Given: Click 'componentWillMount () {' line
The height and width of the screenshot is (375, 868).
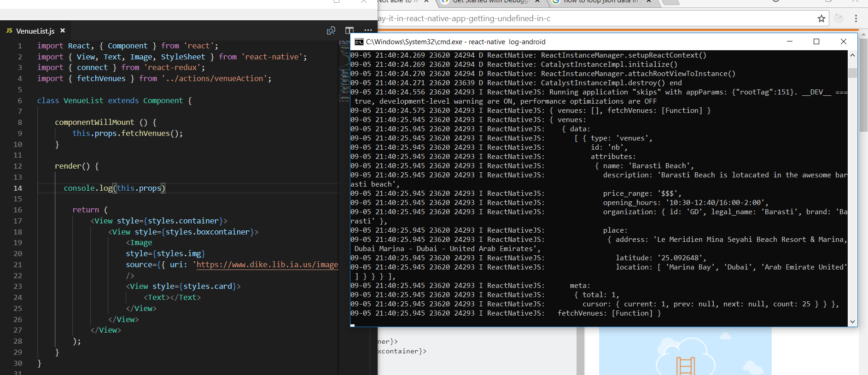Looking at the screenshot, I should [105, 122].
